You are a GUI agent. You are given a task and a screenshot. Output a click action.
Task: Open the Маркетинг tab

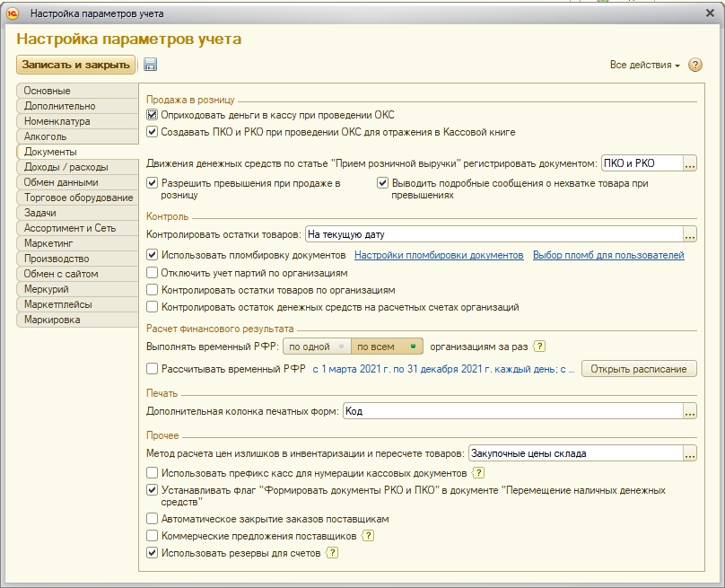pos(78,243)
